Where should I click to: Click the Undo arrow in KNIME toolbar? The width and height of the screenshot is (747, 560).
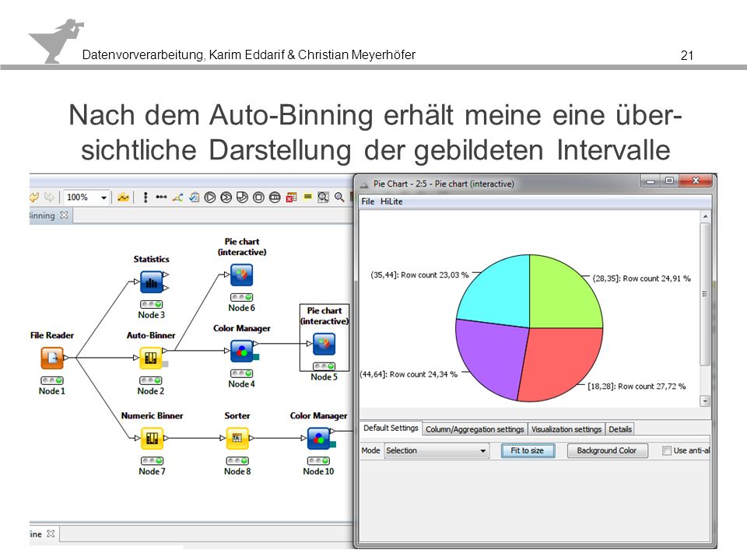pos(34,197)
